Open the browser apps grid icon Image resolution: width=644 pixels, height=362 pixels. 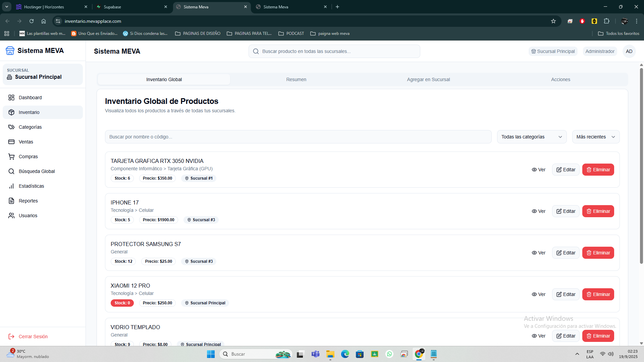(x=7, y=34)
